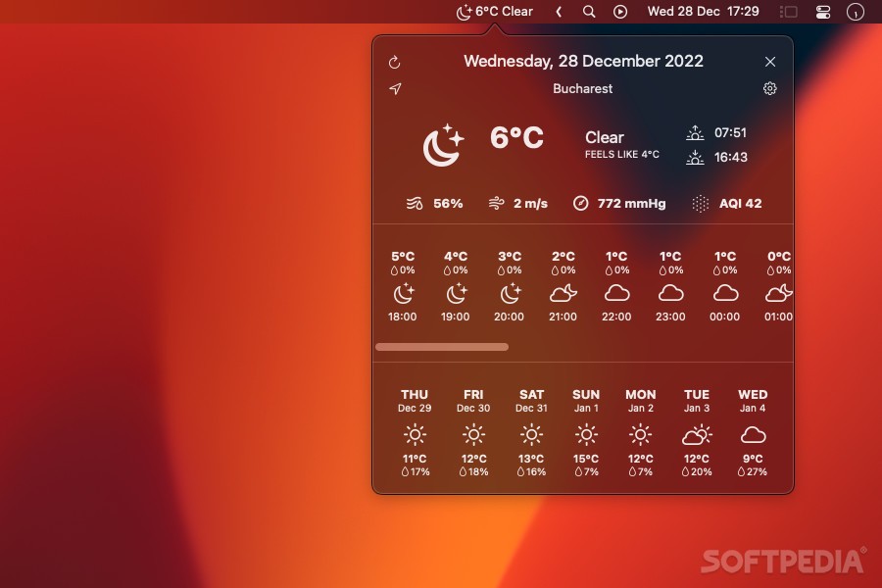This screenshot has height=588, width=882.
Task: Open the weather settings gear
Action: 769,88
